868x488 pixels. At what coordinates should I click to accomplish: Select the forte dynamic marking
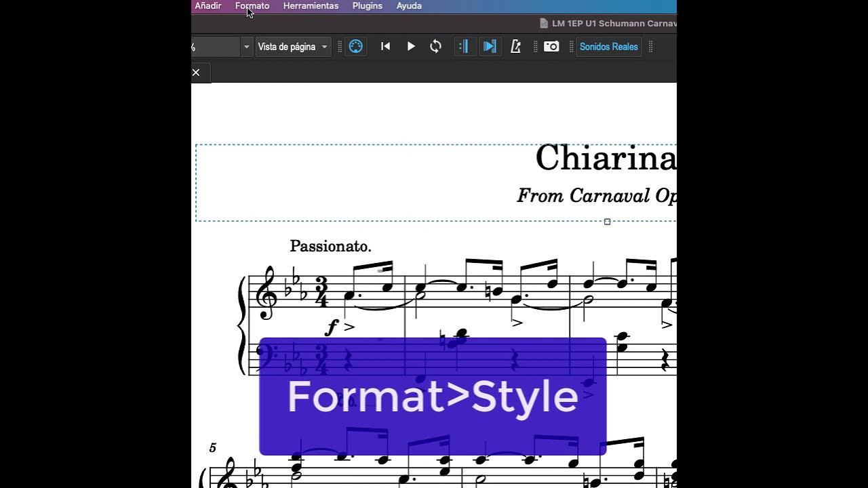[332, 328]
